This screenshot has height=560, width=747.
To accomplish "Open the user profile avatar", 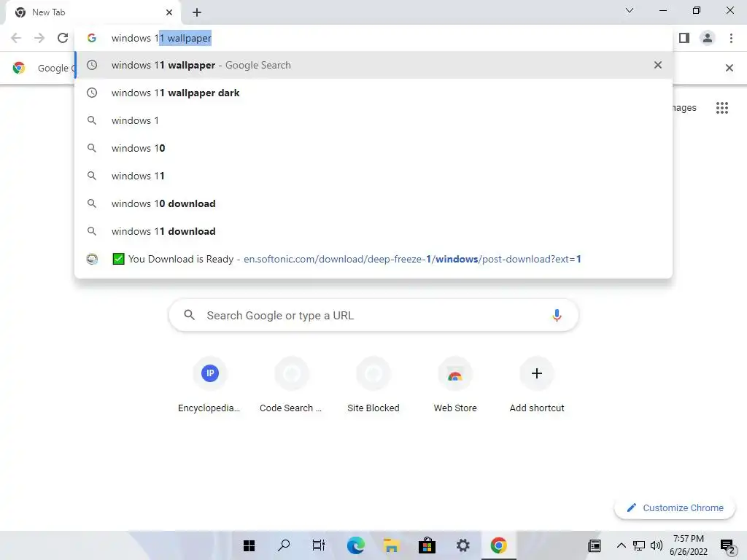I will 708,38.
